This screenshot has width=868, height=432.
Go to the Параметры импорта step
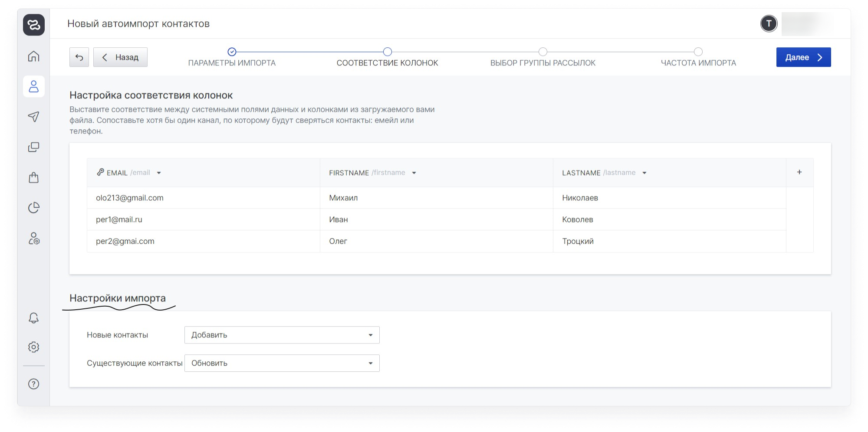click(x=232, y=58)
